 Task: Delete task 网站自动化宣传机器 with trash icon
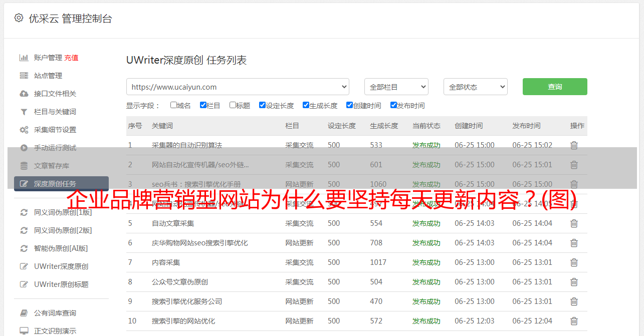(574, 165)
